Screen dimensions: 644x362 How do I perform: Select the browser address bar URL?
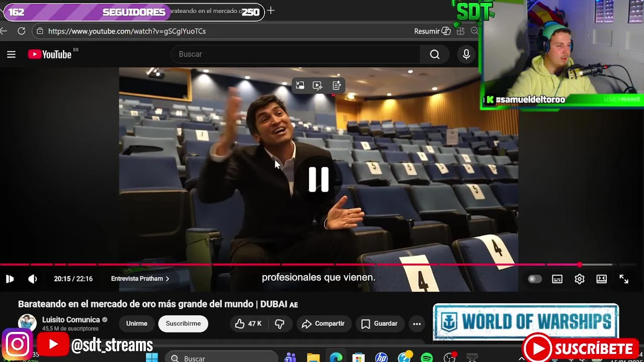click(127, 31)
